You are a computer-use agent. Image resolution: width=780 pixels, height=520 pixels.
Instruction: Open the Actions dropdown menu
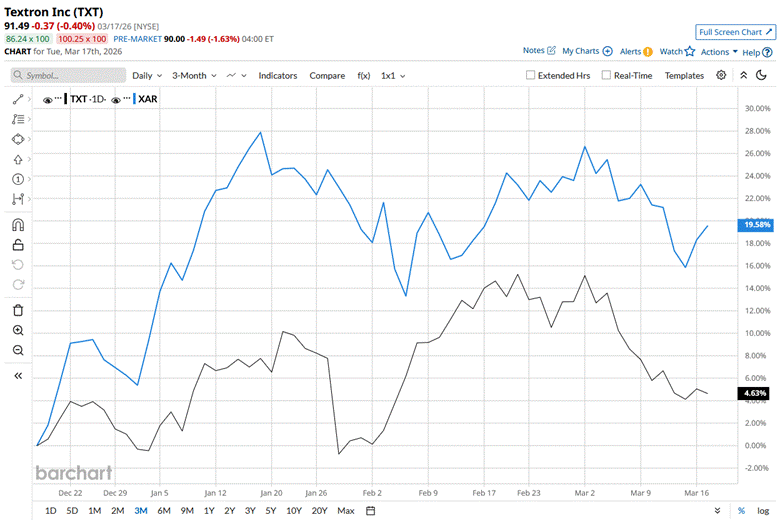(719, 51)
